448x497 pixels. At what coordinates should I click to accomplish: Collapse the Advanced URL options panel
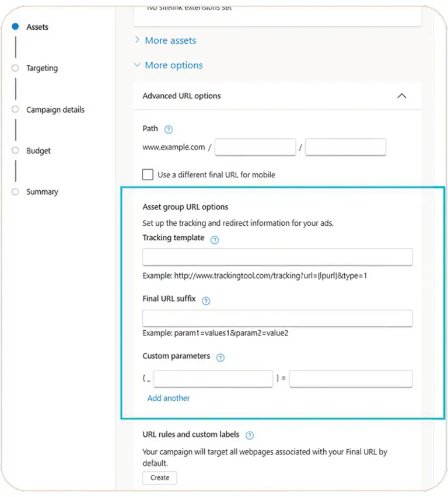click(x=402, y=96)
